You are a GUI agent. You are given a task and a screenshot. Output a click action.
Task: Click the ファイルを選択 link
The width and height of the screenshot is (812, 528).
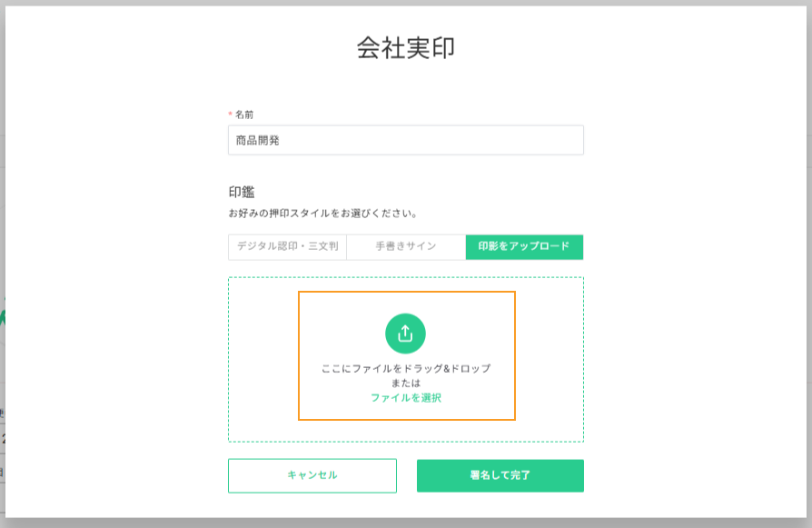tap(406, 398)
